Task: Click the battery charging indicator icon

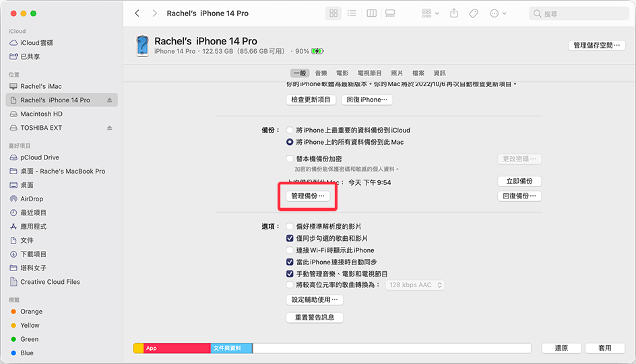Action: point(317,51)
